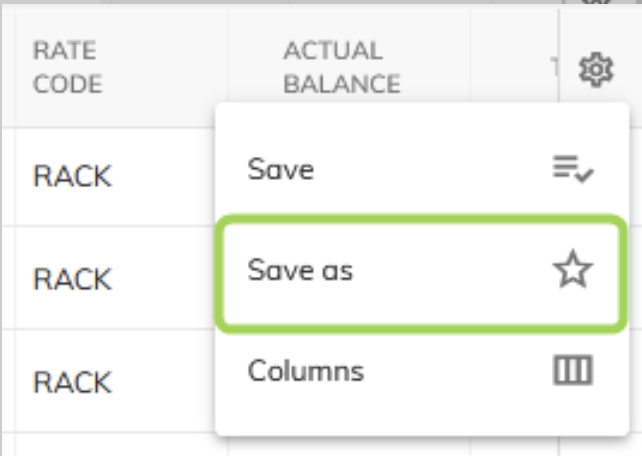This screenshot has width=642, height=456.
Task: Click the word "BALANCE" in the header
Action: point(341,84)
